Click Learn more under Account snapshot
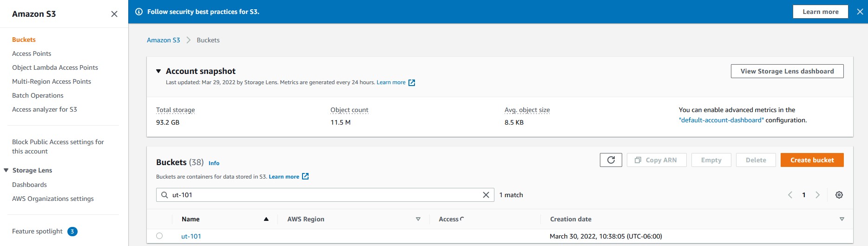This screenshot has height=246, width=868. tap(391, 82)
